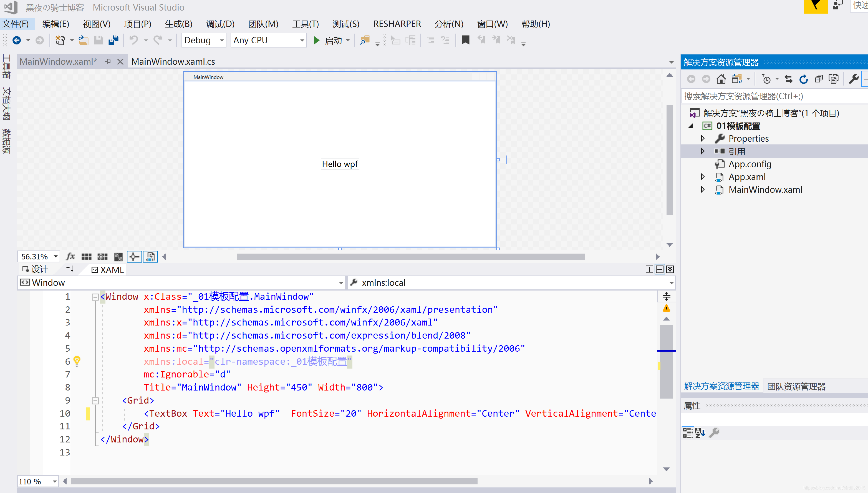Click the lightbulb quick action on line 6
Screen dimensions: 868x493
click(77, 361)
